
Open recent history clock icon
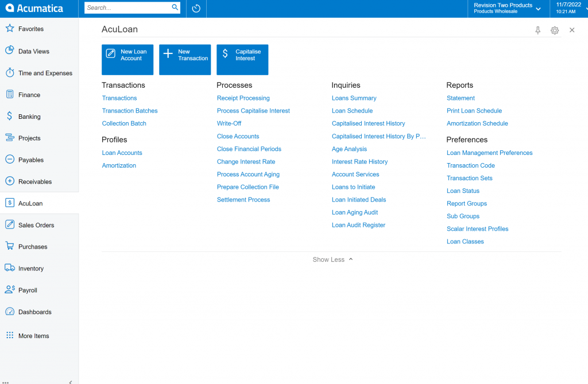pos(196,9)
